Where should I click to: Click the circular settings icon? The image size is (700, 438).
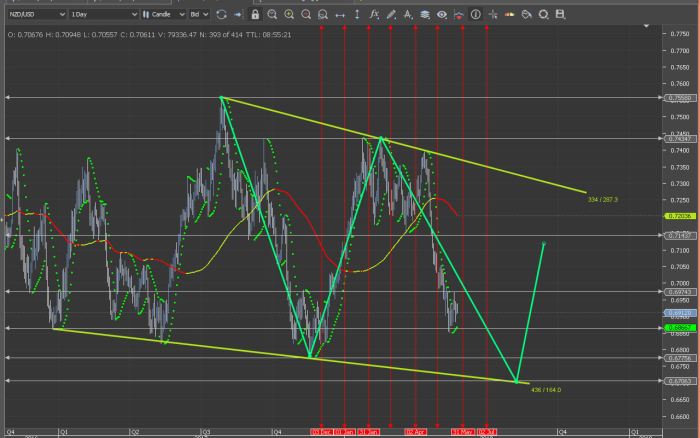coord(543,14)
